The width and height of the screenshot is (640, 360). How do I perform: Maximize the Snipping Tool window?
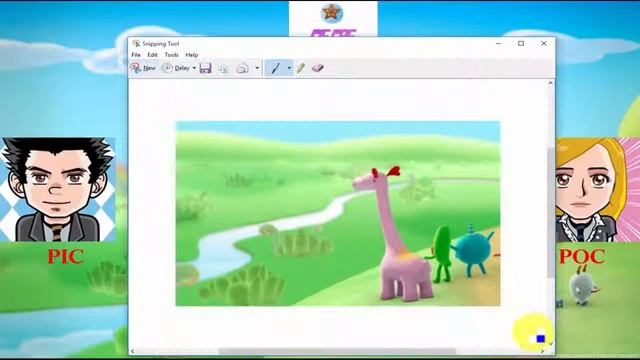521,43
